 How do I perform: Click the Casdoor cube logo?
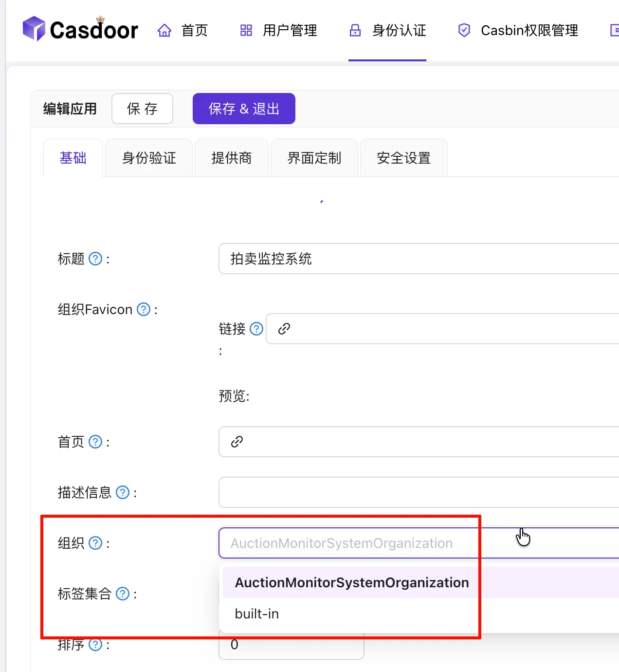tap(34, 29)
